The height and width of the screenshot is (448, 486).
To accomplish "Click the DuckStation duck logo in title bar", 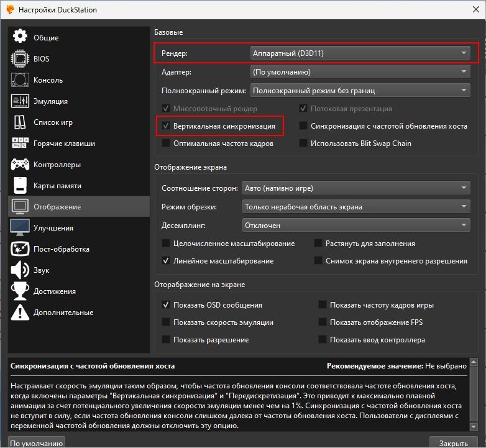I will coord(10,9).
